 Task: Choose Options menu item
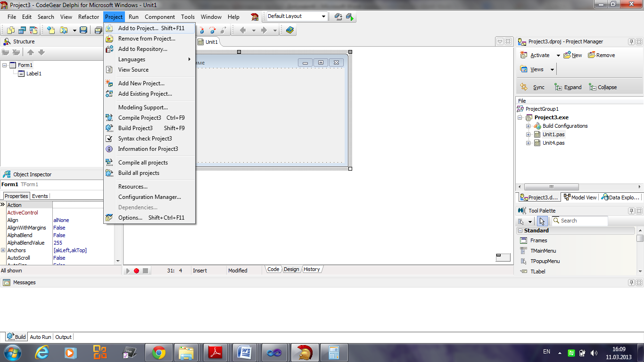point(149,218)
